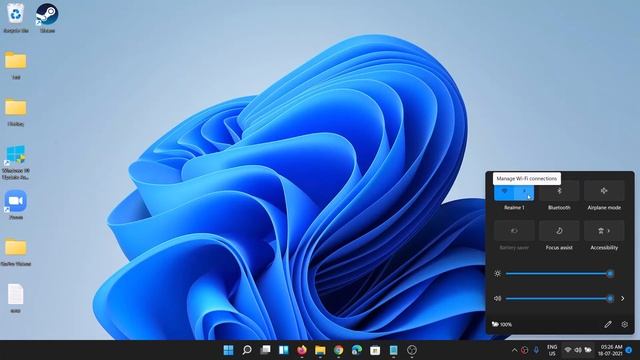The height and width of the screenshot is (360, 640).
Task: Click the battery 100% indicator in panel
Action: [x=502, y=324]
